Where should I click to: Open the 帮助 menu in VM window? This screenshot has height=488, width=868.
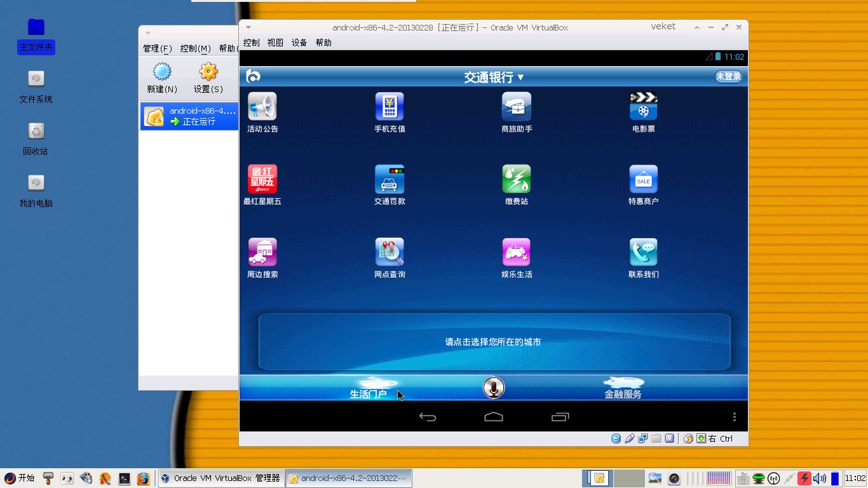(x=323, y=43)
